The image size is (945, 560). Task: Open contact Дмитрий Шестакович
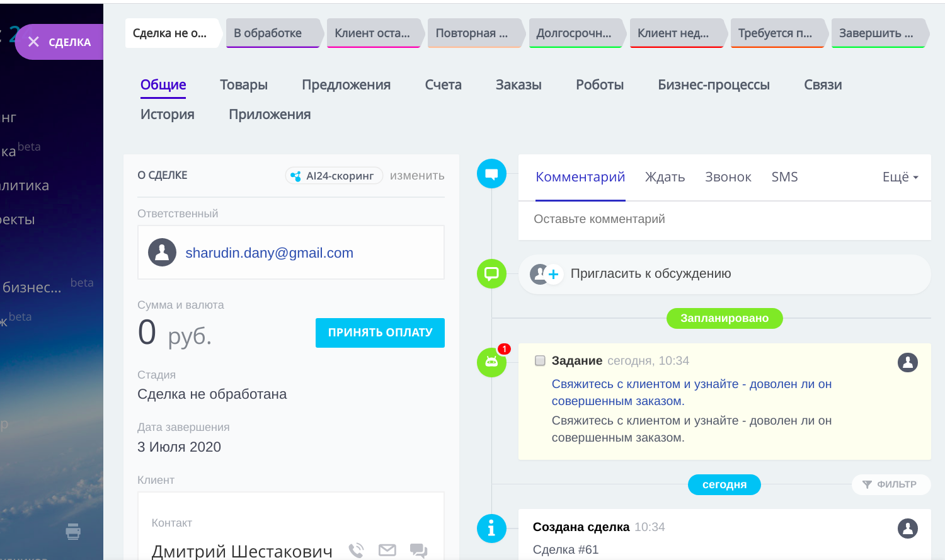[242, 551]
